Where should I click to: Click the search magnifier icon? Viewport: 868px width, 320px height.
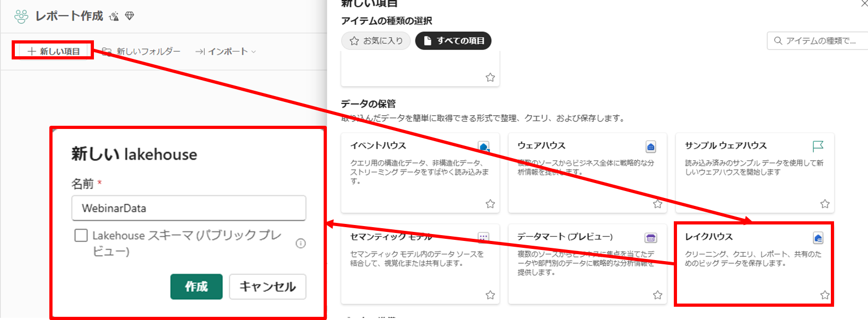(x=778, y=41)
